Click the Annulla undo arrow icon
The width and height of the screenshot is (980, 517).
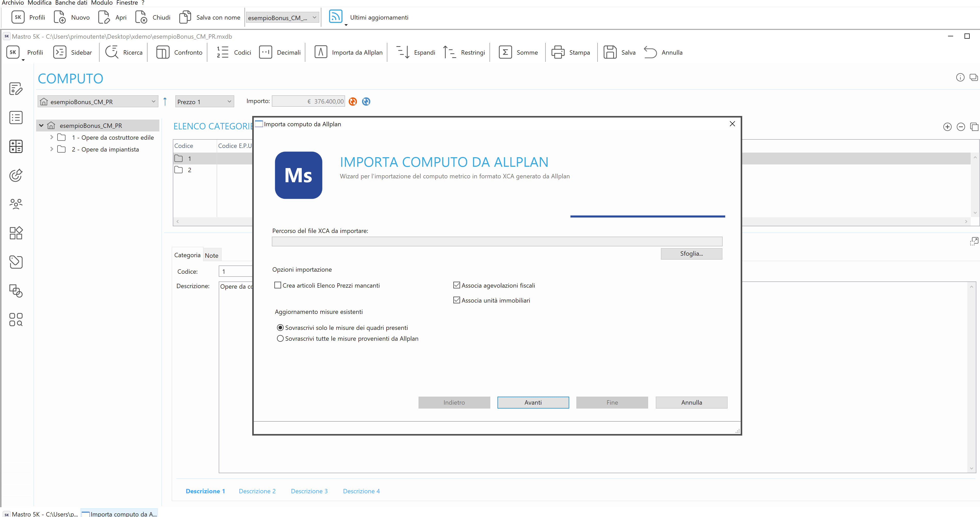click(651, 52)
